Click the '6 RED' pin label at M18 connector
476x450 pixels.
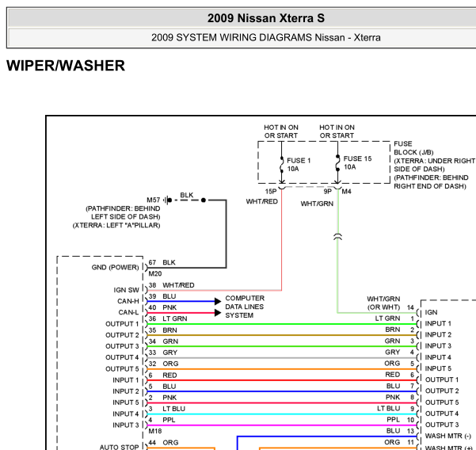[x=162, y=376]
